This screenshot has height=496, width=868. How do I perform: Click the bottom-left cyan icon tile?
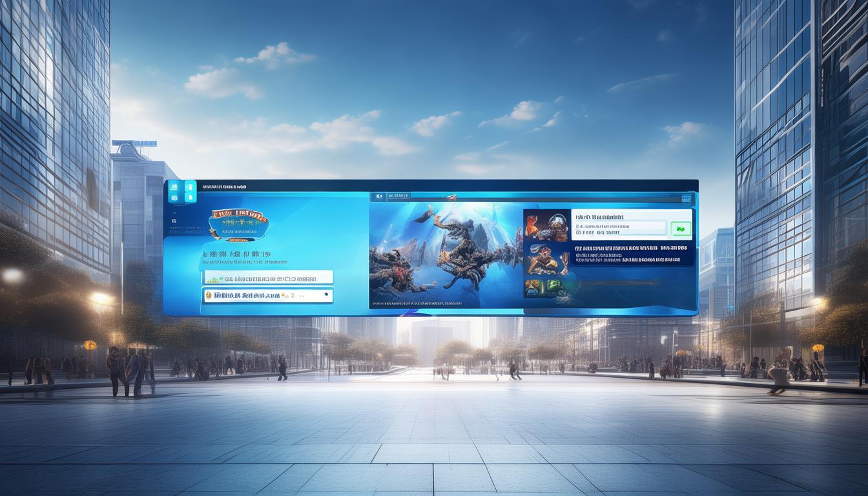pos(174,198)
